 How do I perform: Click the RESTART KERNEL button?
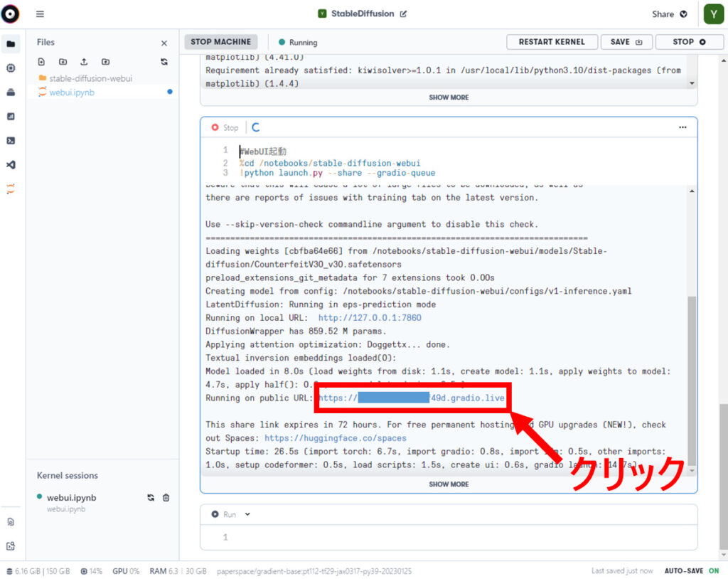(552, 42)
